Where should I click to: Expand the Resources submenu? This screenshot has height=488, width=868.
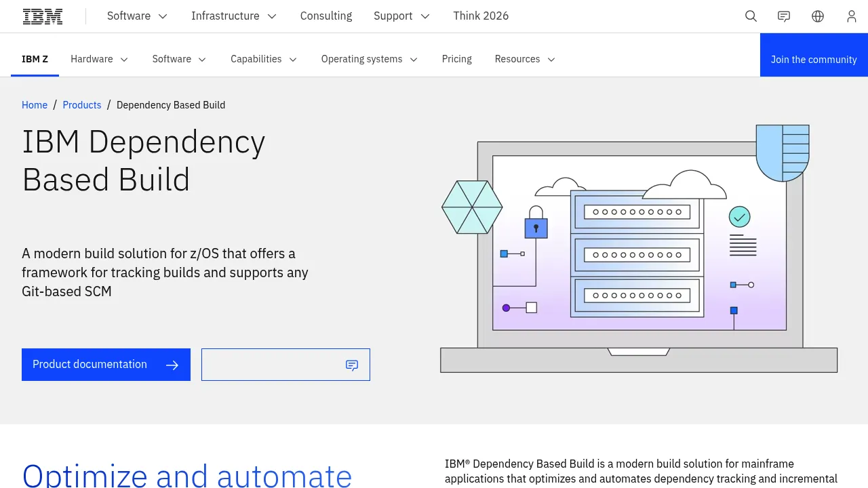pyautogui.click(x=525, y=59)
